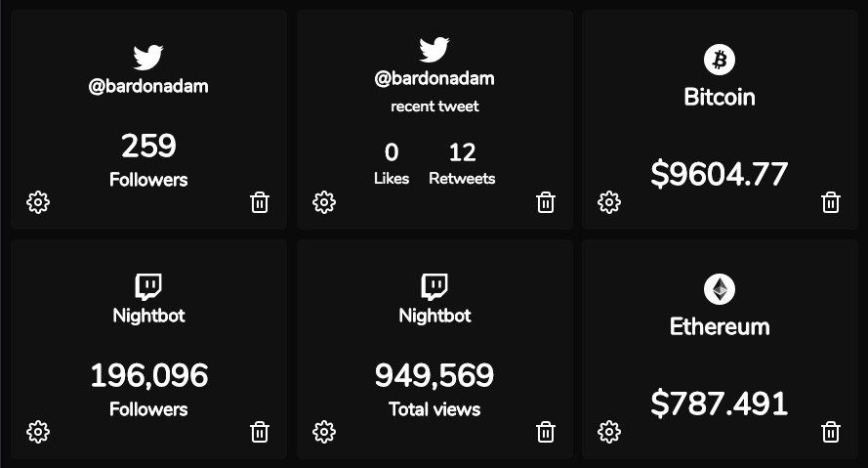Viewport: 868px width, 468px height.
Task: Remove the recent tweet widget
Action: tap(546, 202)
